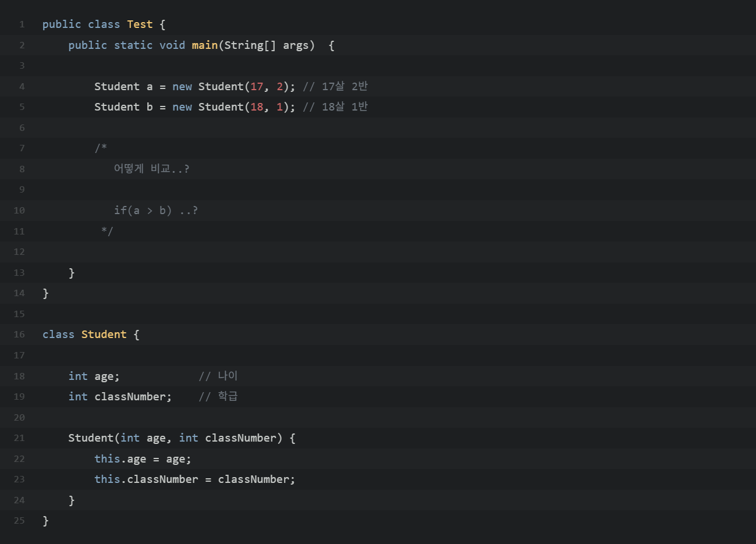Click the int classNumber field declaration

coord(120,397)
